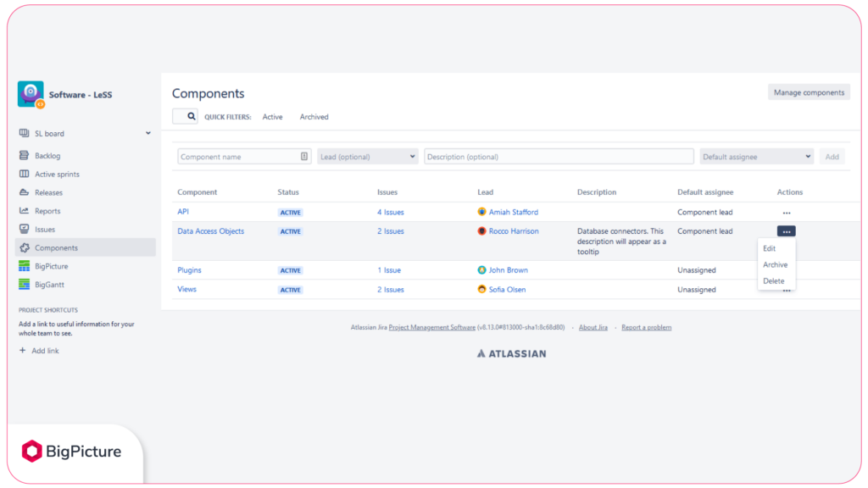Open the actions menu for Views component
Viewport: 868px width, 488px height.
[786, 289]
